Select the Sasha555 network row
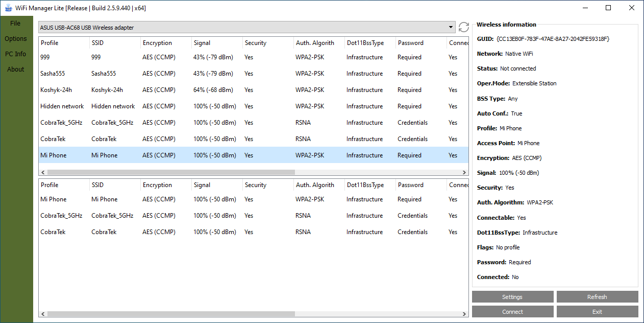 point(254,74)
